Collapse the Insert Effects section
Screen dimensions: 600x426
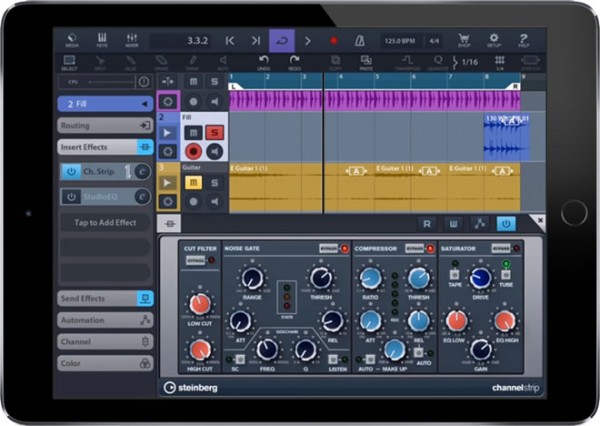105,147
